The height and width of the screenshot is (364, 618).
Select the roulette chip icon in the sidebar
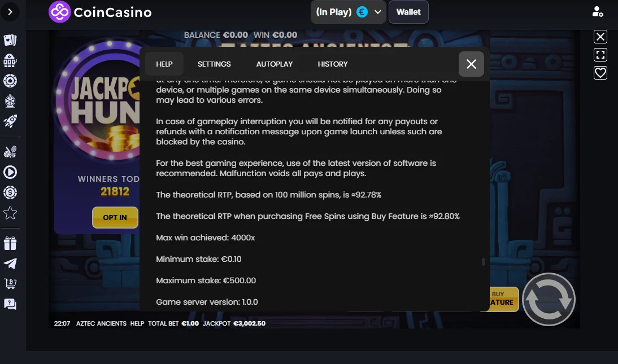pos(10,81)
